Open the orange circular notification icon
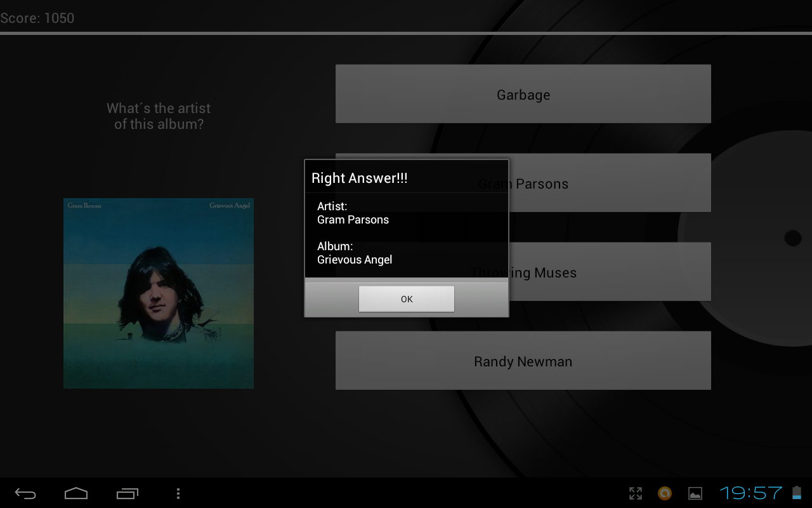Image resolution: width=812 pixels, height=508 pixels. click(665, 493)
